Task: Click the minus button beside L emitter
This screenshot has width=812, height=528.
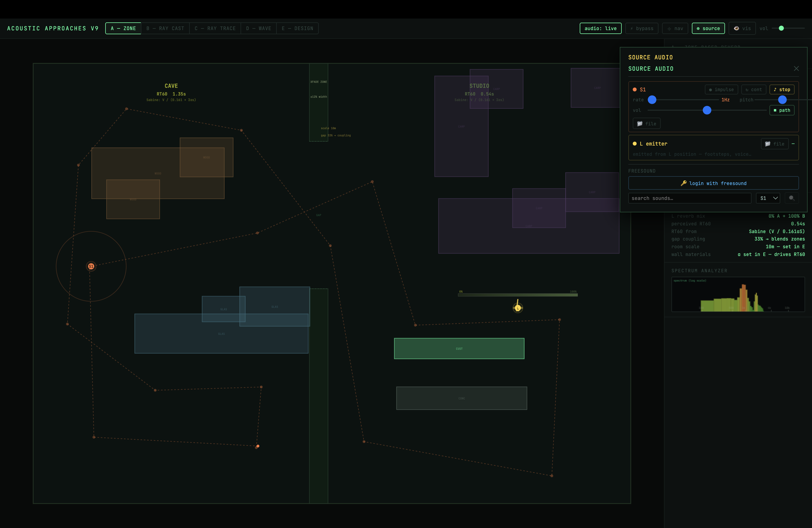Action: (x=793, y=144)
